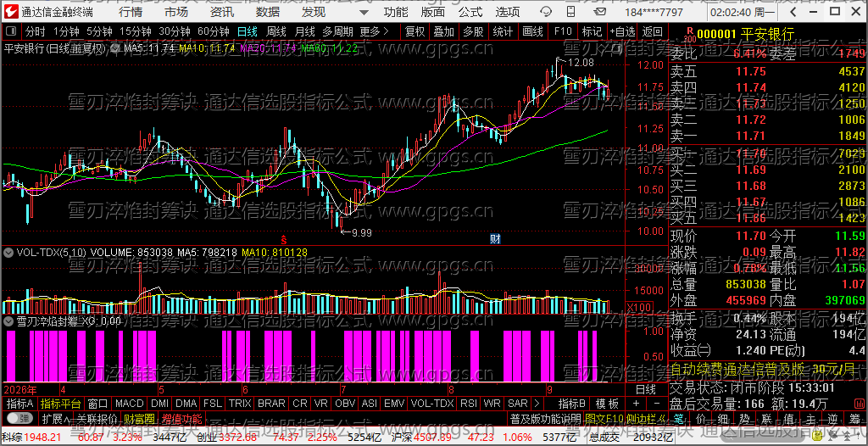
Task: Click the R300 badge next to 000001
Action: 689,35
